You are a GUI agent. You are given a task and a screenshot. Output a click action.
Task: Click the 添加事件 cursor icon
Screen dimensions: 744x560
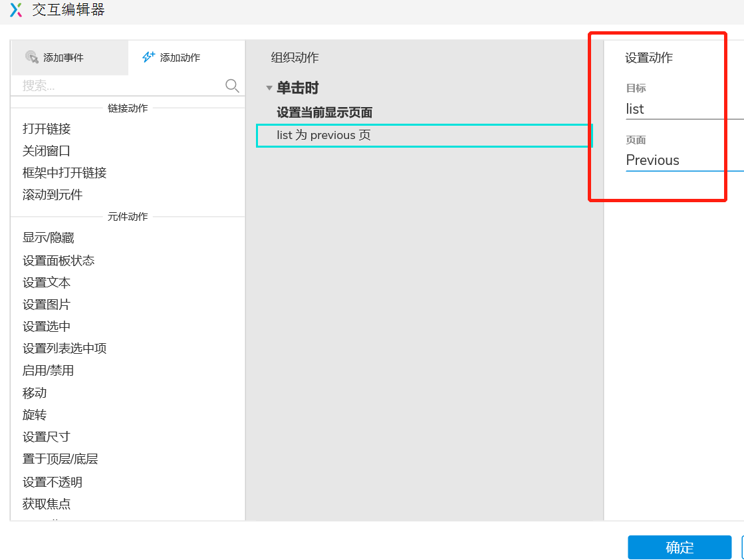pyautogui.click(x=32, y=57)
